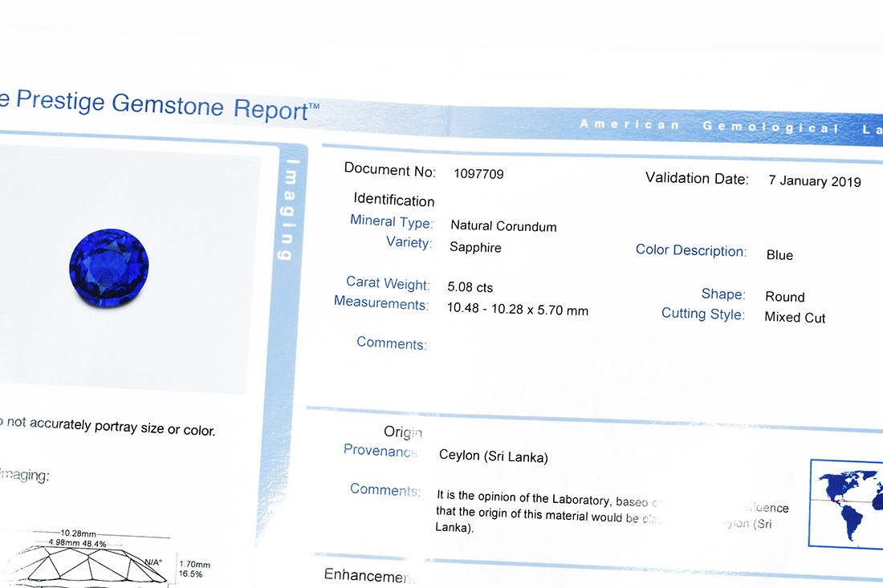The width and height of the screenshot is (883, 588).
Task: Select the cutting style "Mixed Cut"
Action: pyautogui.click(x=795, y=318)
